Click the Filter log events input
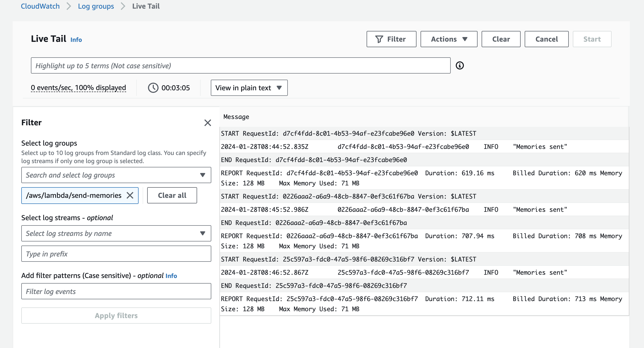Viewport: 644px width, 348px height. pos(116,291)
